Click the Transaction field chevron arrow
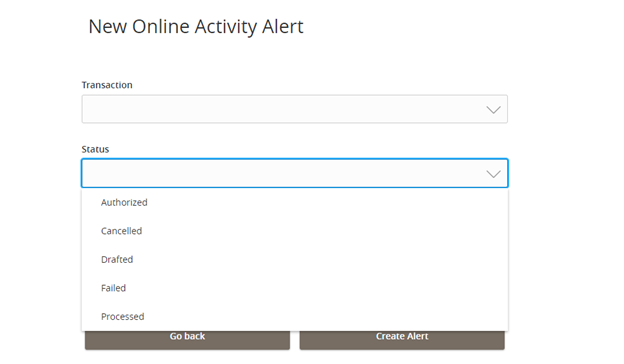This screenshot has width=624, height=364. [x=493, y=110]
